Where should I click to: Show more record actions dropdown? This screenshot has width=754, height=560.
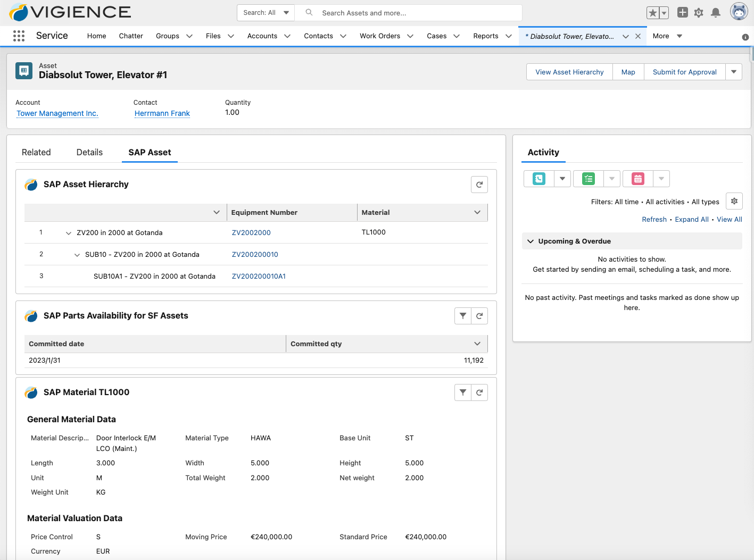pos(734,72)
